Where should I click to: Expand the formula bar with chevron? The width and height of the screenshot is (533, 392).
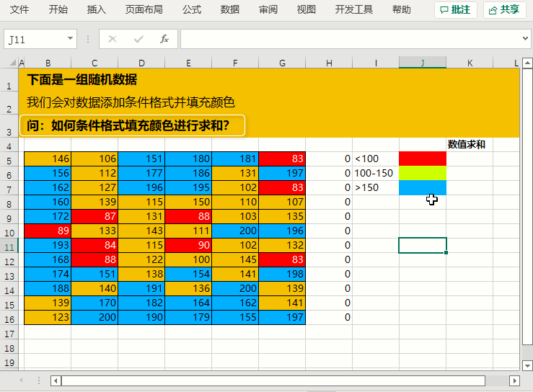click(526, 39)
